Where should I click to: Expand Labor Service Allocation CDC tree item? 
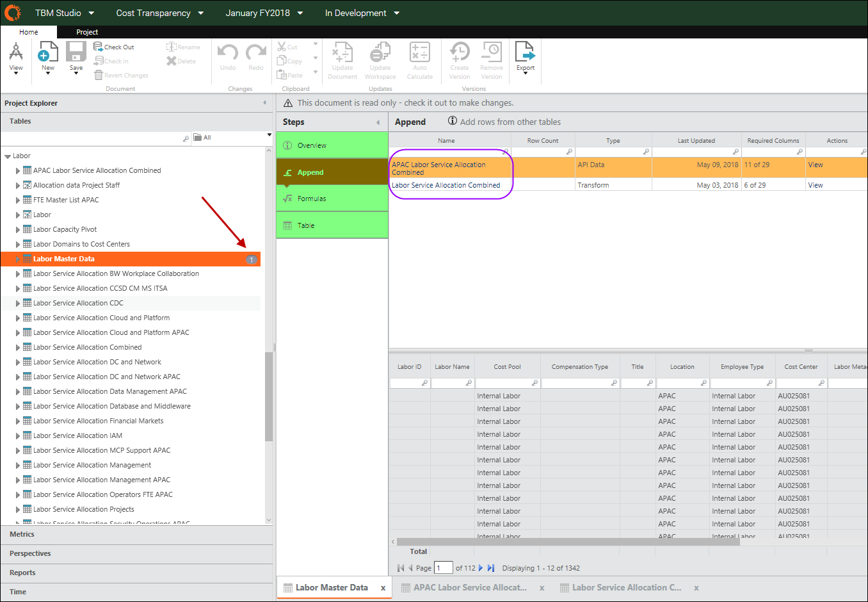click(18, 303)
